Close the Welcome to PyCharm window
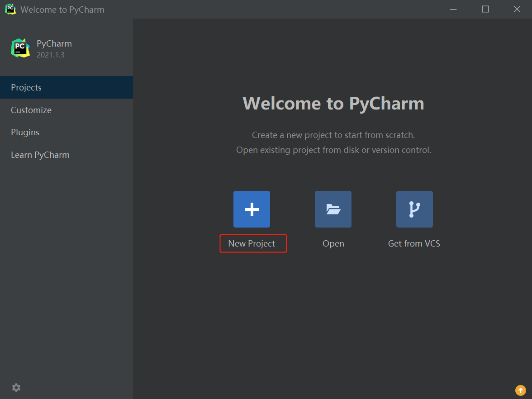This screenshot has width=532, height=399. click(517, 9)
